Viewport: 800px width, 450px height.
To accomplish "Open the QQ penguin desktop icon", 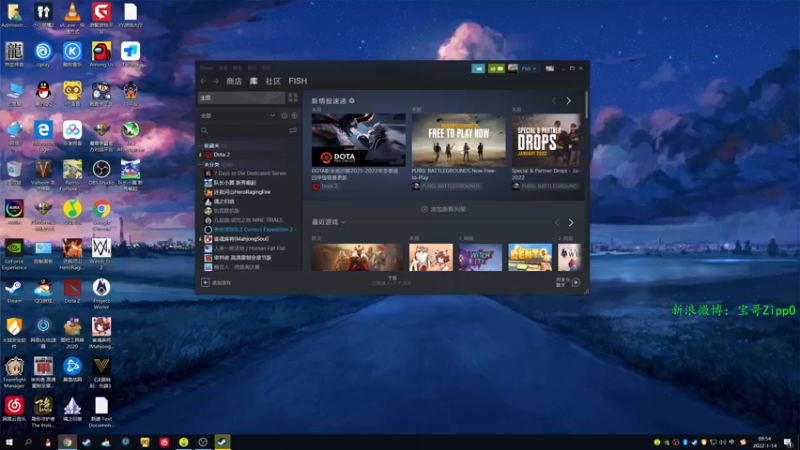I will (43, 94).
